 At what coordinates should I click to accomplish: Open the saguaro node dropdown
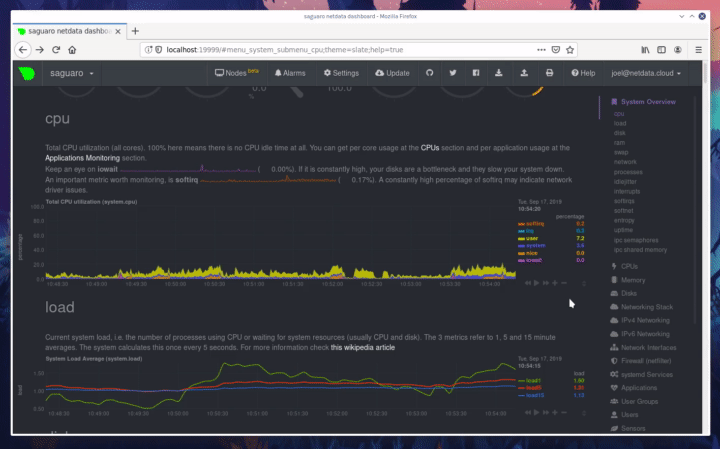coord(71,73)
